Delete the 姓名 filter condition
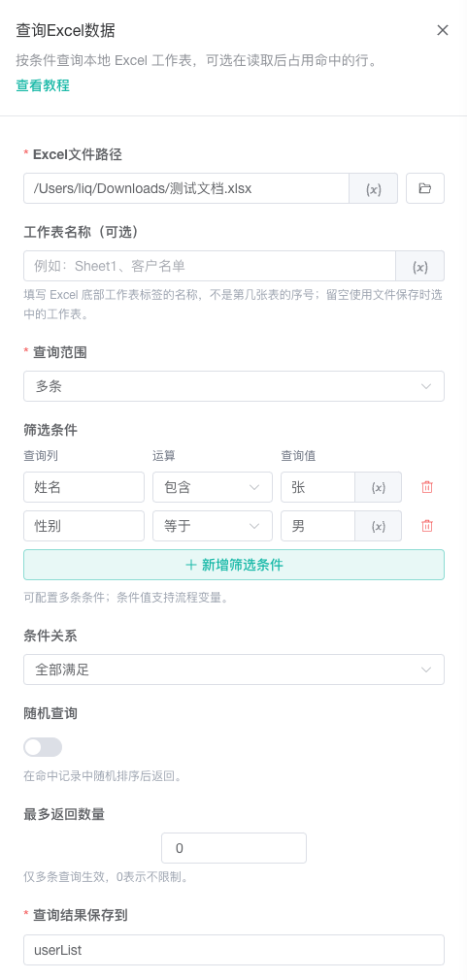The width and height of the screenshot is (467, 980). point(427,487)
